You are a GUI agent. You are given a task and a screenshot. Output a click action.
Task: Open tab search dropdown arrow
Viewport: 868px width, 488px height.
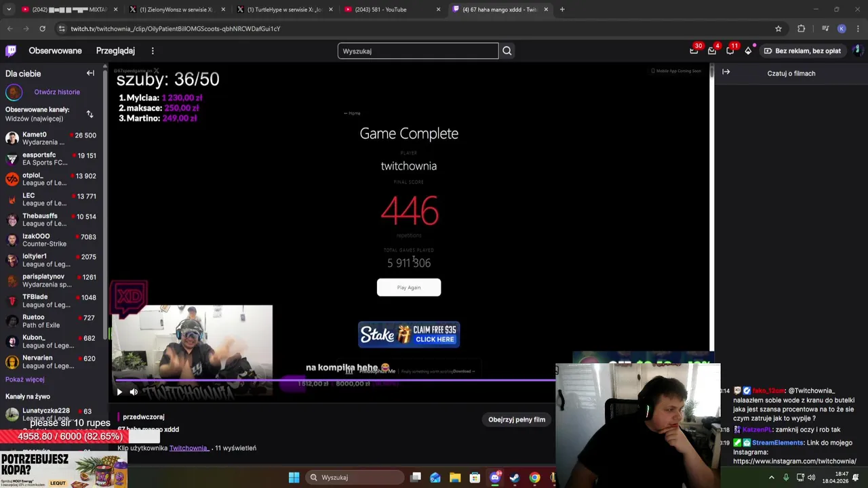(x=9, y=9)
